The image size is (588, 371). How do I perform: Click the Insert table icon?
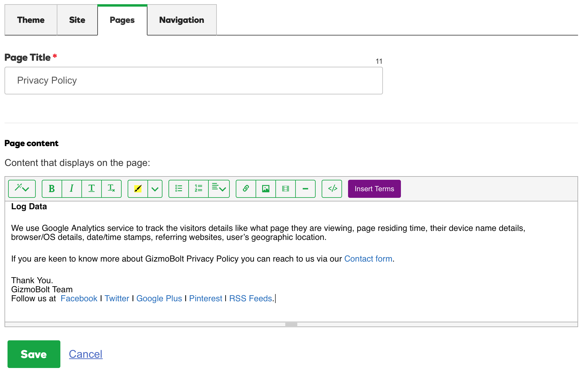(x=285, y=189)
